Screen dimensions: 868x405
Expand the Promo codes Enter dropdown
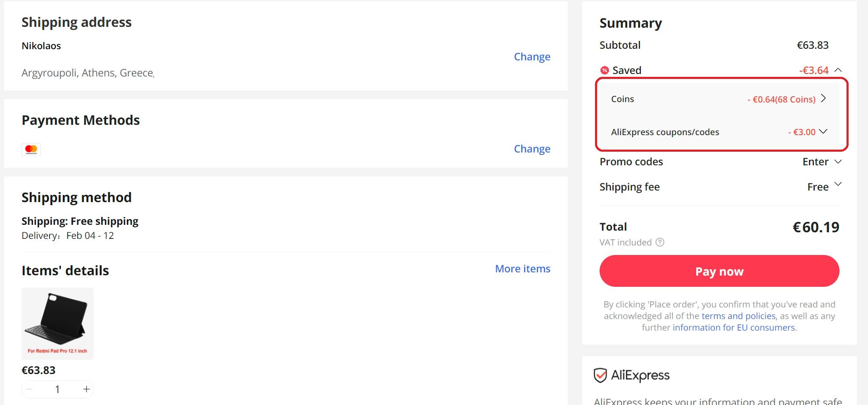(x=838, y=162)
